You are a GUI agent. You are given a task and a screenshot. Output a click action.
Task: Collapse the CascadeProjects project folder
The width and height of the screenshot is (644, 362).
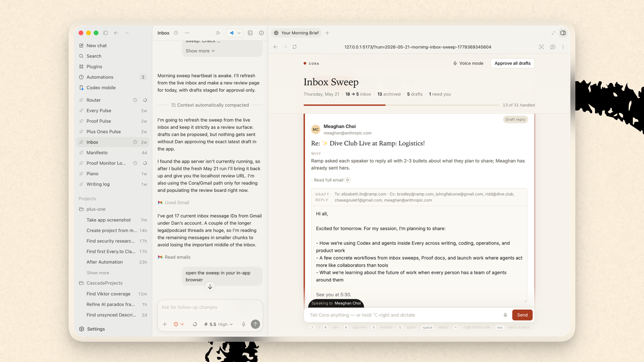(113, 283)
